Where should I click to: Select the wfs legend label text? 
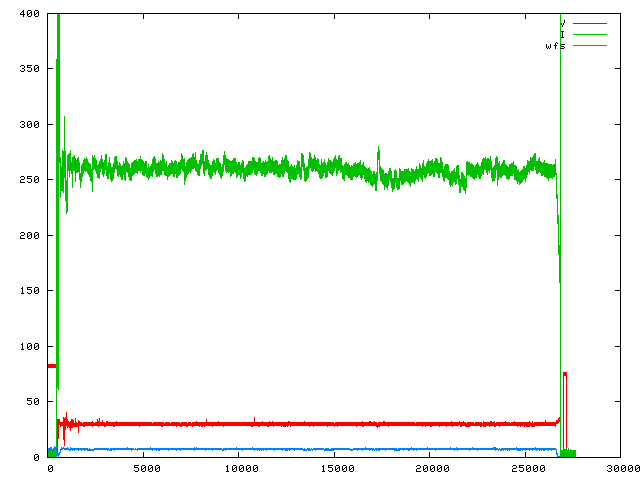[555, 46]
